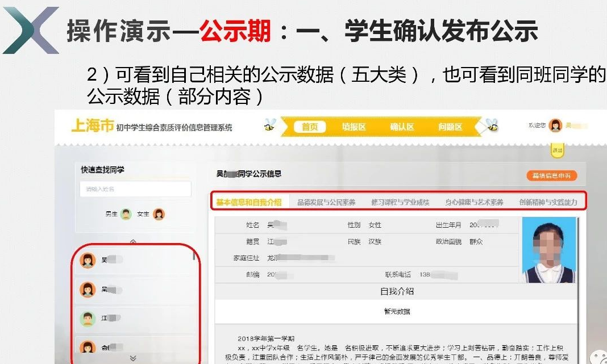Click the 请输入姓名 search field
Viewport: 607px width, 364px height.
[135, 189]
